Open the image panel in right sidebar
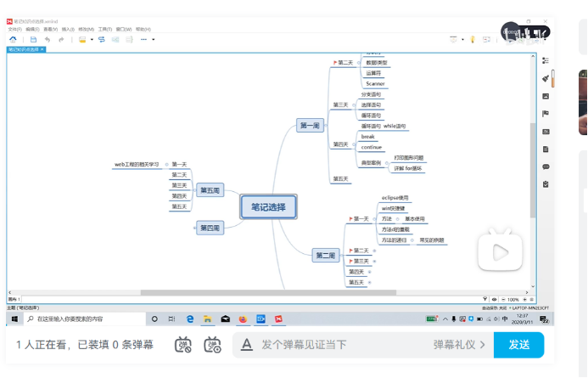The height and width of the screenshot is (378, 588). (x=546, y=96)
